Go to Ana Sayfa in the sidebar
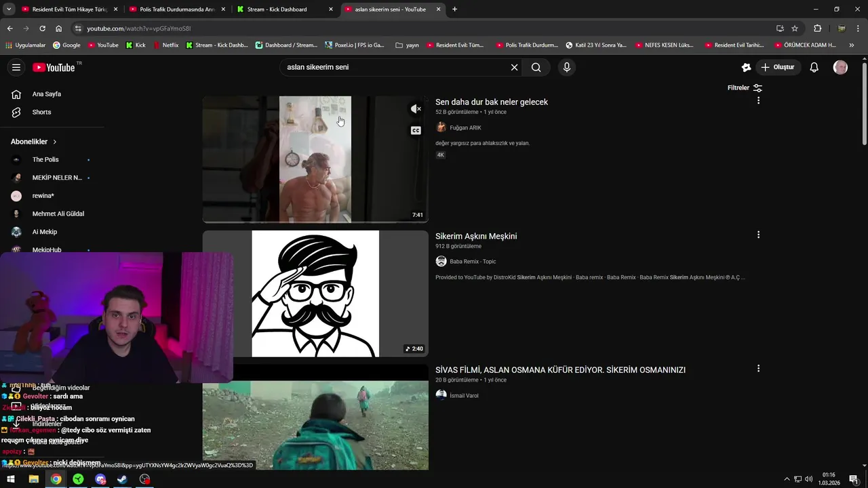The image size is (868, 488). click(x=46, y=94)
